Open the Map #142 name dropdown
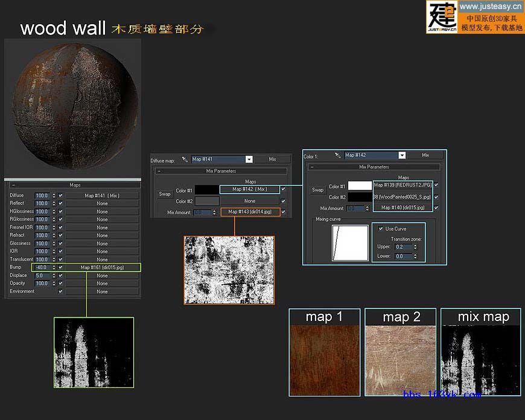The image size is (525, 420). click(402, 155)
